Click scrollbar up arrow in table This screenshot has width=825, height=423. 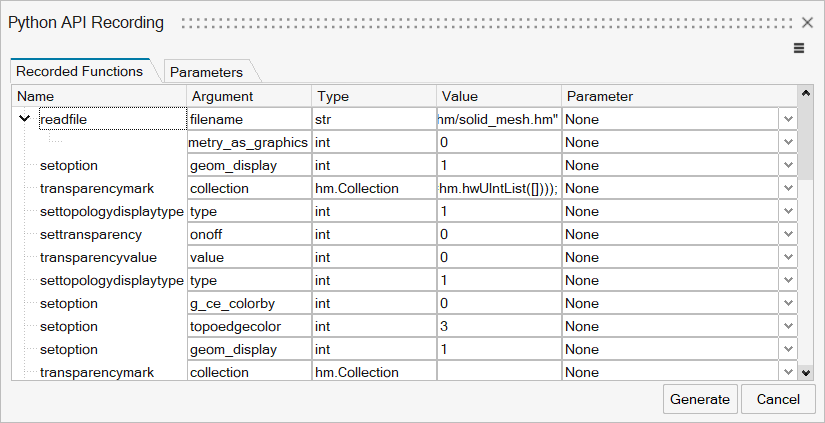tap(806, 94)
